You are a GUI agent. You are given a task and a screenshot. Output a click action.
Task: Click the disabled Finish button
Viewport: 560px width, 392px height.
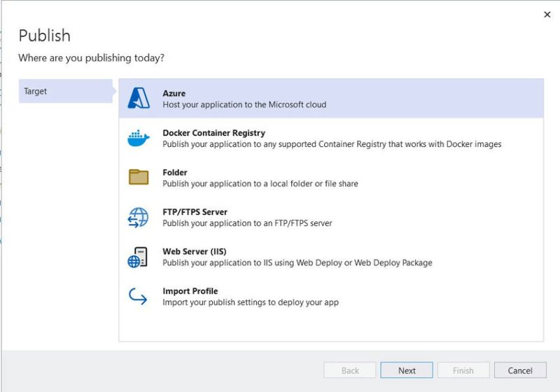click(463, 370)
